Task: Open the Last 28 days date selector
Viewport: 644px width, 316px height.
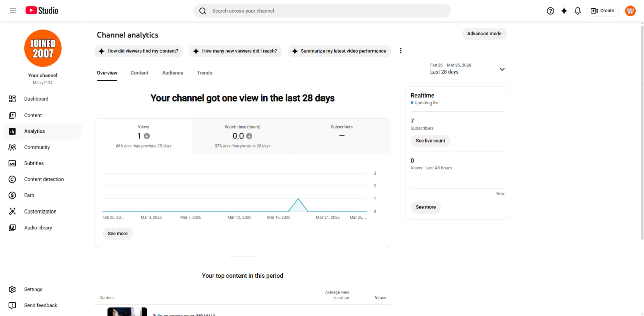Action: (467, 69)
